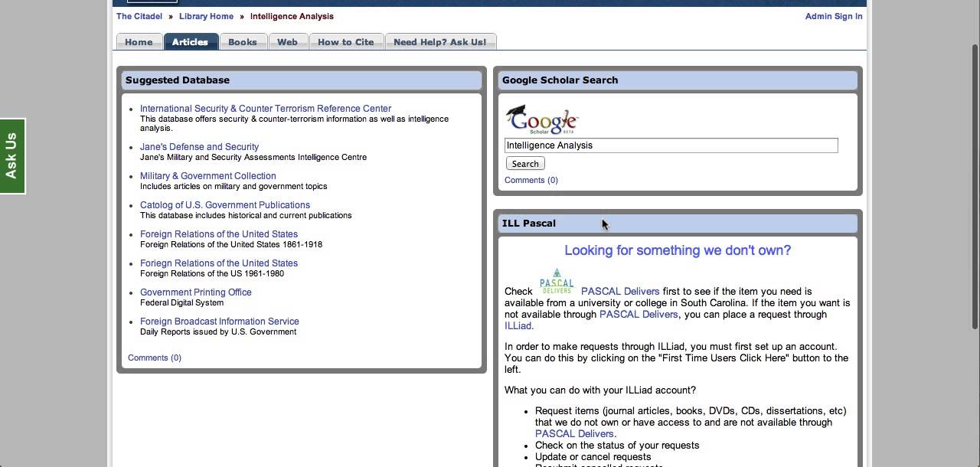Open Foriegn Relations of the United States 1961-1980 link
980x467 pixels.
[x=219, y=263]
